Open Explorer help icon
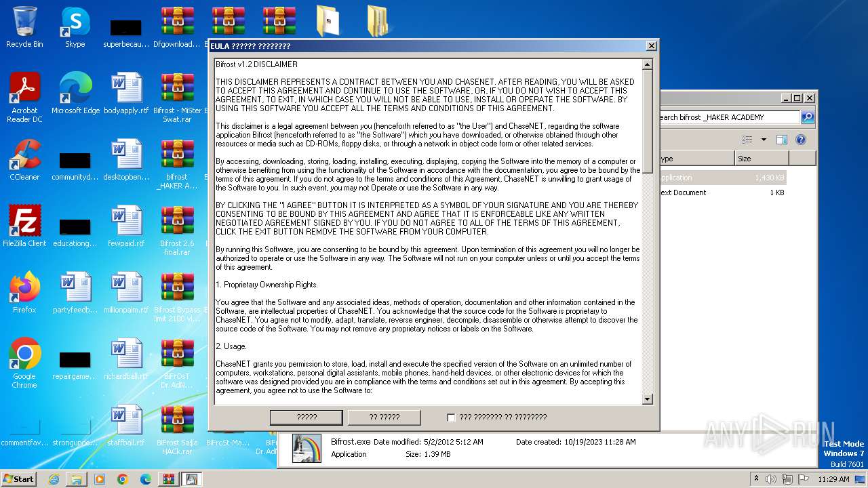Viewport: 868px width, 488px height. pyautogui.click(x=801, y=140)
